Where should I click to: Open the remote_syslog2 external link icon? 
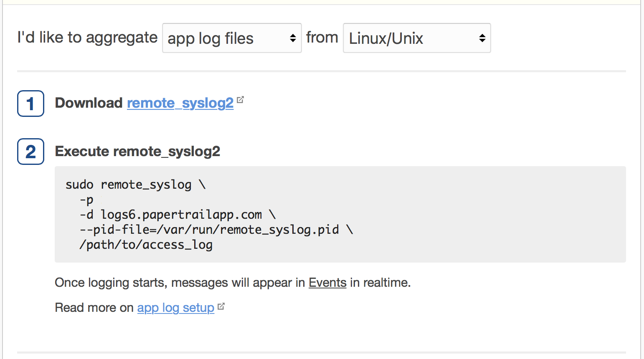pyautogui.click(x=240, y=100)
